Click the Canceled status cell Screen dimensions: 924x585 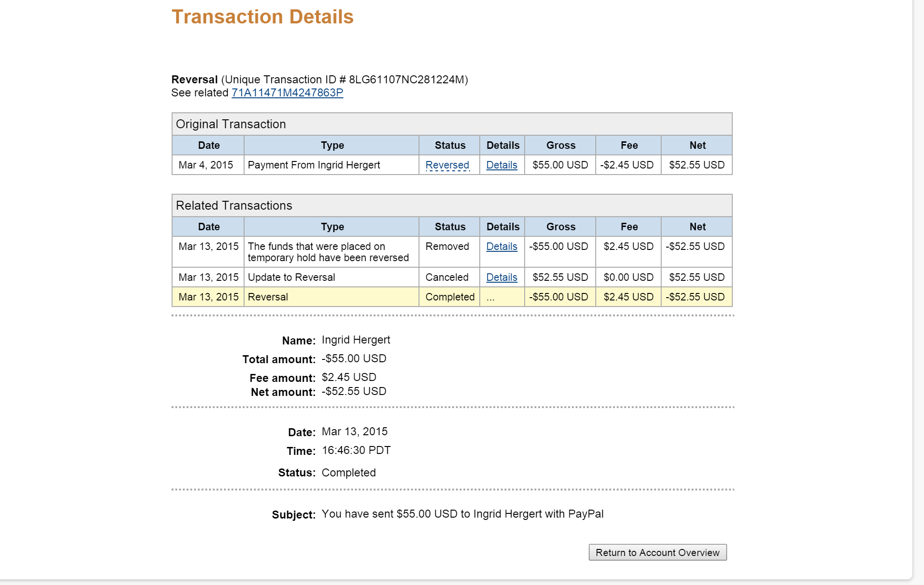(449, 278)
